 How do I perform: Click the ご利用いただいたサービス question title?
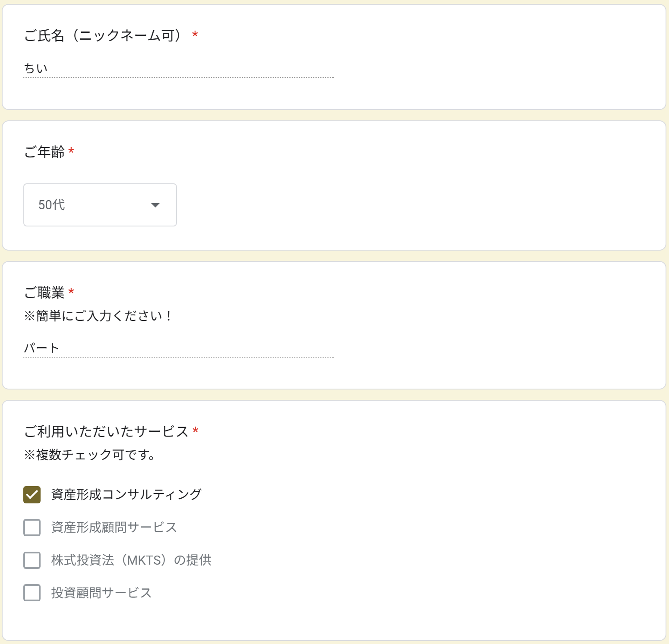[x=106, y=431]
